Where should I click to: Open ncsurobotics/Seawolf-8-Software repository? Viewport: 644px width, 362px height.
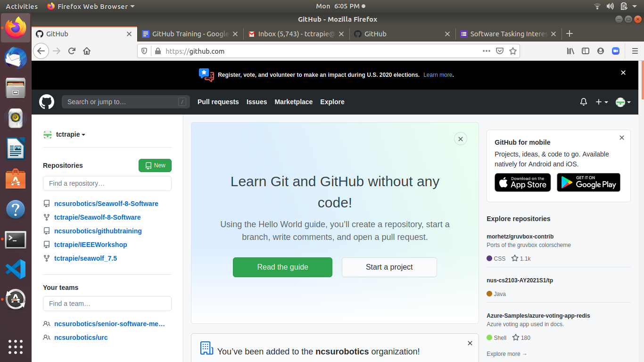[106, 204]
